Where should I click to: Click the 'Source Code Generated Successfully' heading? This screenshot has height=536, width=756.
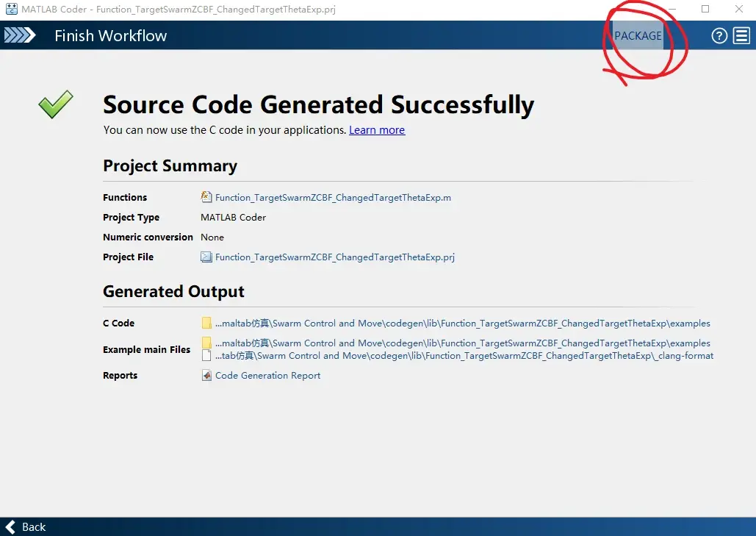(x=319, y=104)
